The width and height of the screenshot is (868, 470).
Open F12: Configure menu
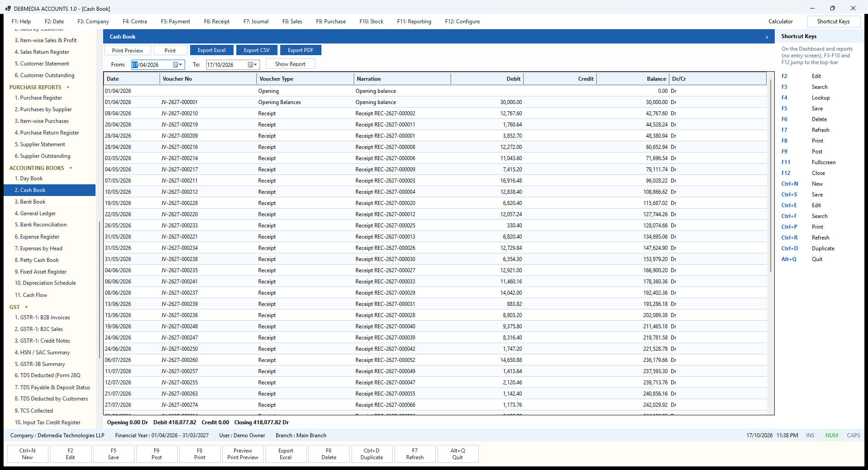pyautogui.click(x=462, y=22)
